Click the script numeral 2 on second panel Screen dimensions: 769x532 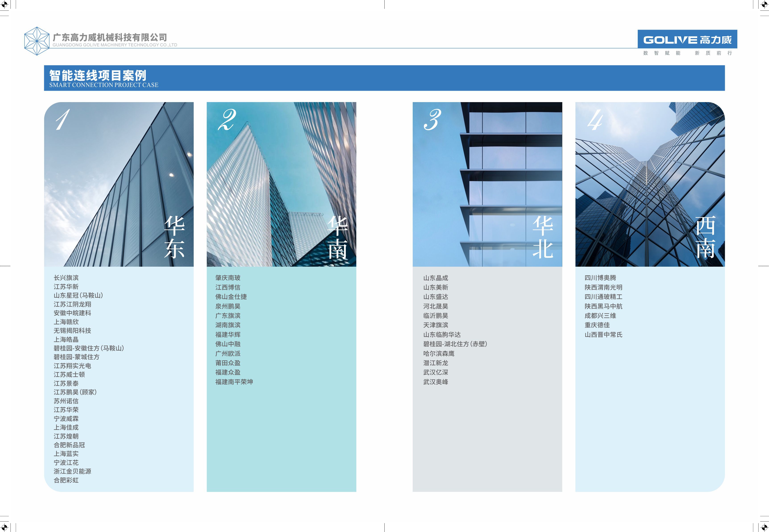227,120
